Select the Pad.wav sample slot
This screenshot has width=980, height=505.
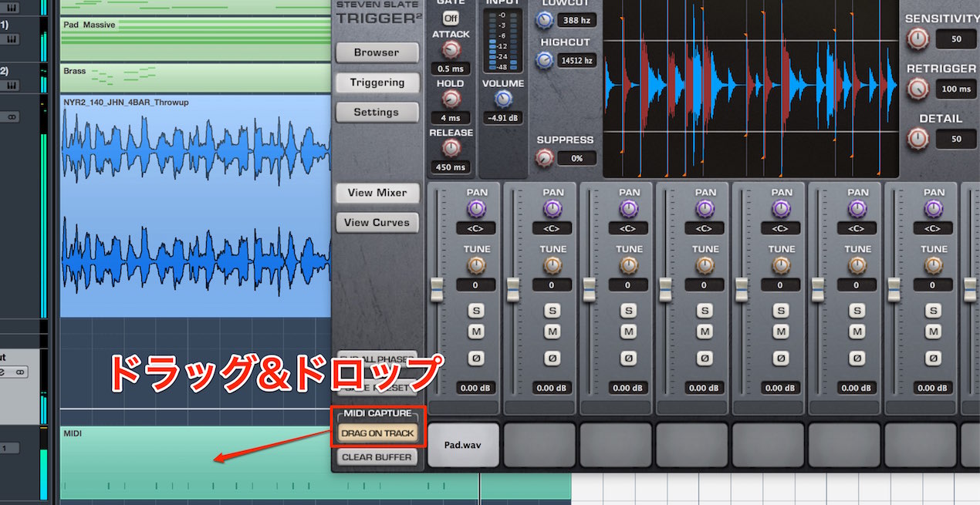pos(464,445)
